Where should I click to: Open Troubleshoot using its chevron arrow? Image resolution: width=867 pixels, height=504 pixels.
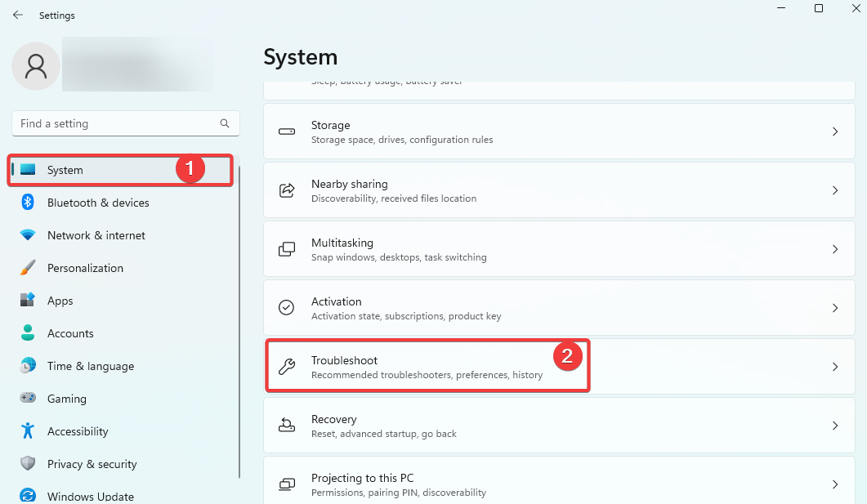835,367
